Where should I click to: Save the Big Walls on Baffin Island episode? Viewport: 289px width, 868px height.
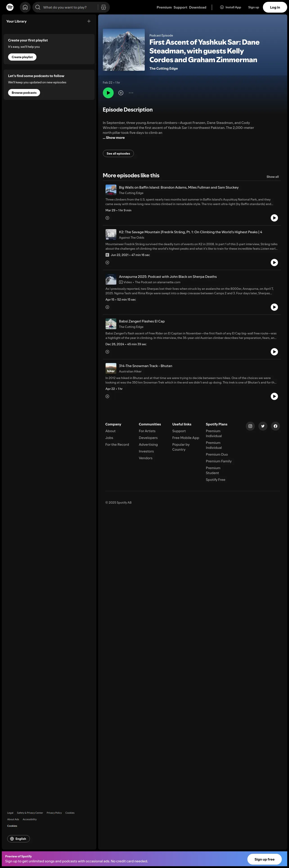point(107,218)
